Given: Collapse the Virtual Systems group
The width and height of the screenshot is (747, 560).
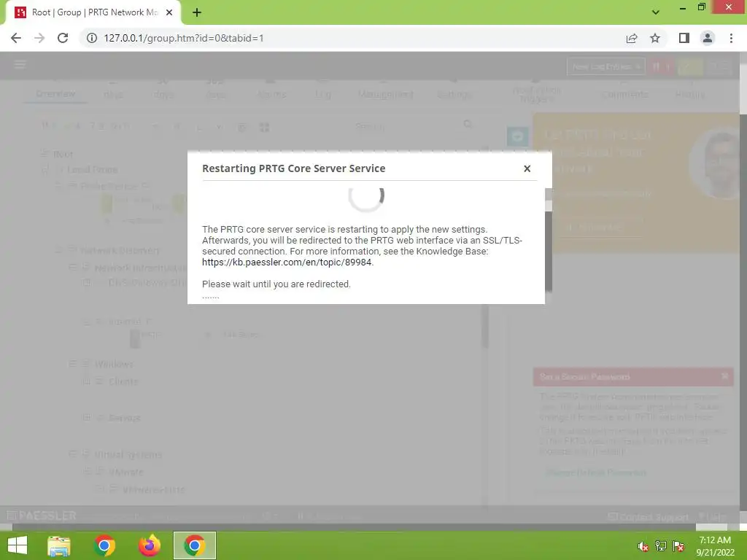Looking at the screenshot, I should click(x=73, y=454).
